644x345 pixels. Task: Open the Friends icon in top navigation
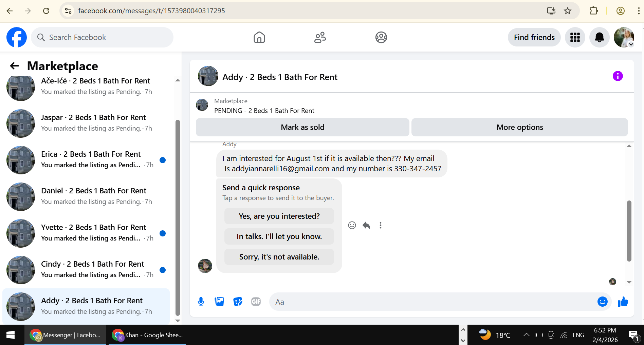point(320,37)
